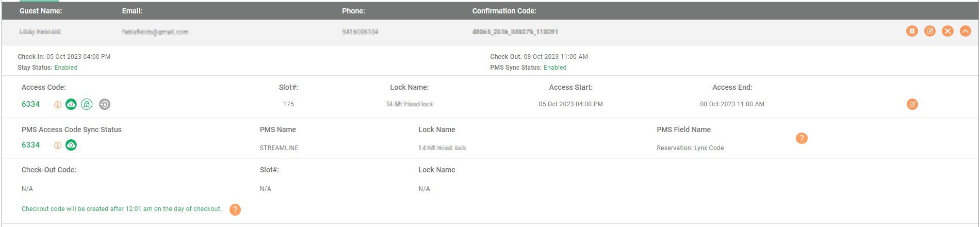This screenshot has width=980, height=227.
Task: Click PMS sync access code 6334
Action: click(x=30, y=145)
